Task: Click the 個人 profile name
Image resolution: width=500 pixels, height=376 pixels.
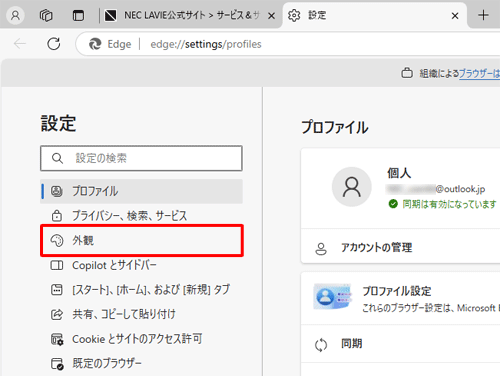Action: (x=399, y=173)
